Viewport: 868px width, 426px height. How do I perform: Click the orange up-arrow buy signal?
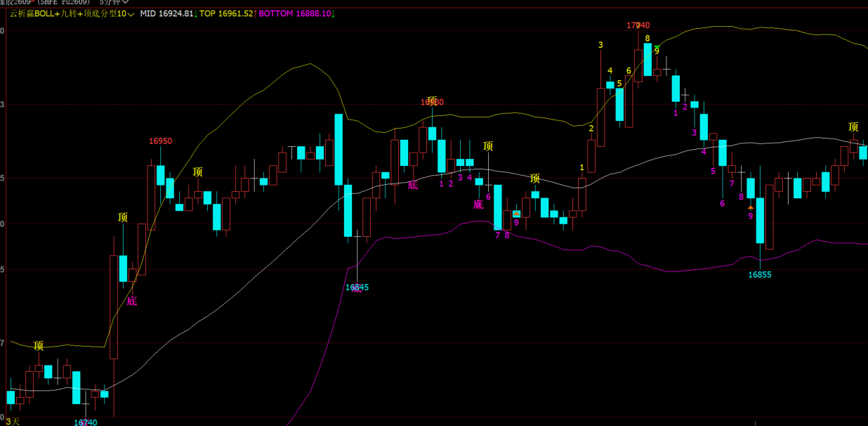tap(751, 207)
